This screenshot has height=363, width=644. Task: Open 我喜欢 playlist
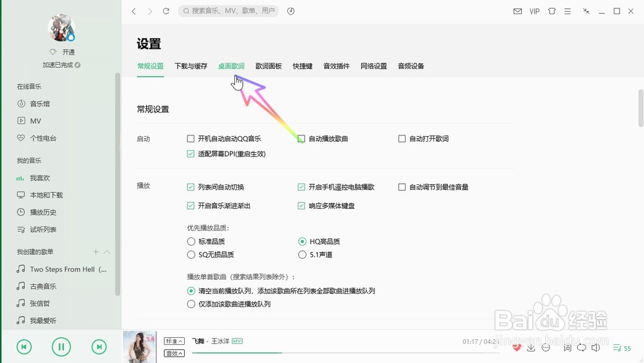point(40,178)
